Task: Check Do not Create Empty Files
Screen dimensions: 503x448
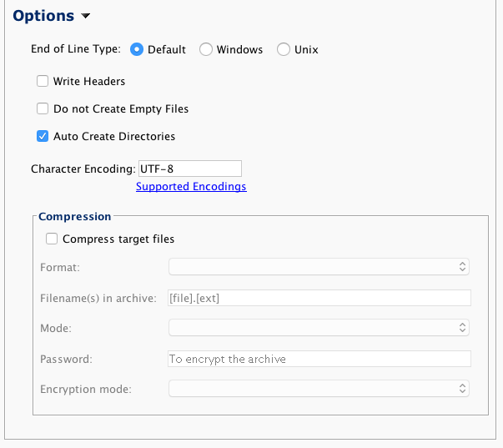Action: pos(43,109)
